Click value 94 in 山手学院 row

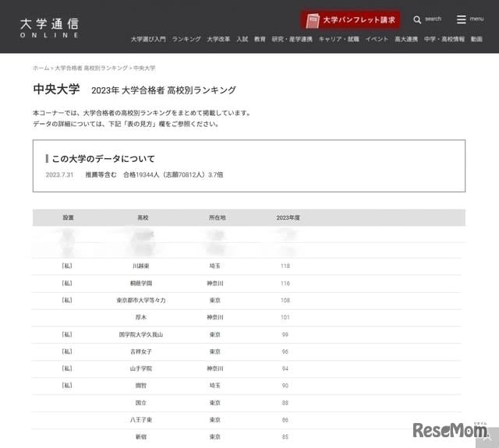[x=285, y=369]
